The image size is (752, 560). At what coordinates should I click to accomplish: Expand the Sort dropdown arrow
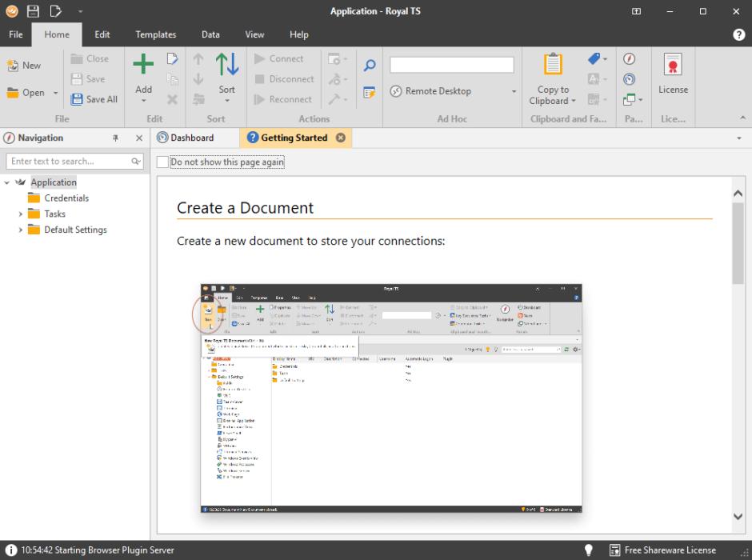227,101
